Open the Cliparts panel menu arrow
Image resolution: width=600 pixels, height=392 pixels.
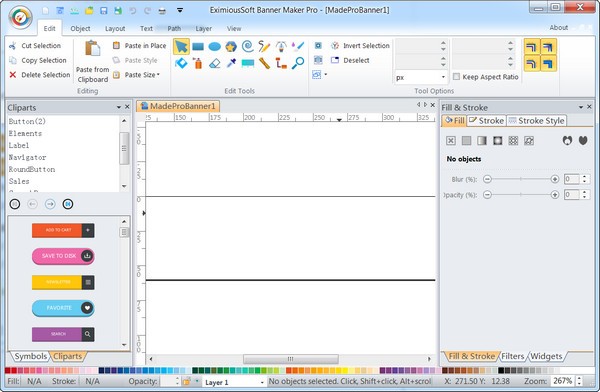coord(119,107)
